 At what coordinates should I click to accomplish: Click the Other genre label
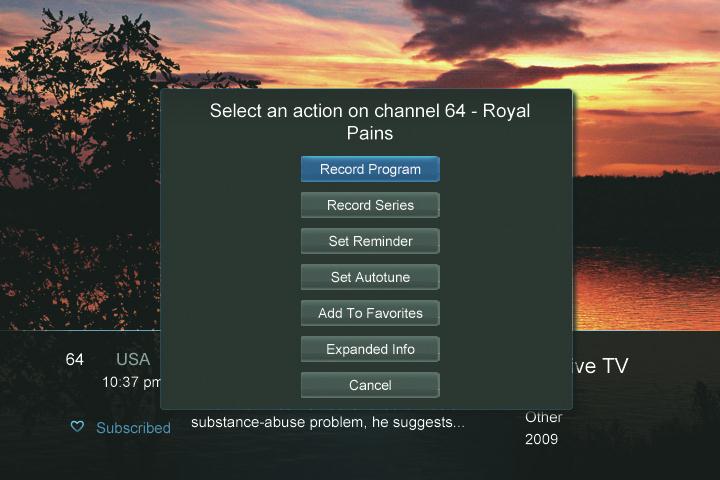point(544,417)
